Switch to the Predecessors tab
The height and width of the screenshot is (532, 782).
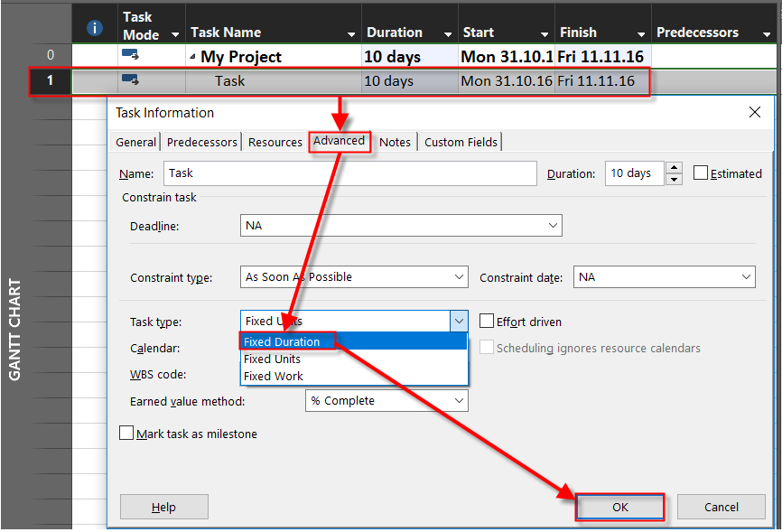(x=202, y=142)
